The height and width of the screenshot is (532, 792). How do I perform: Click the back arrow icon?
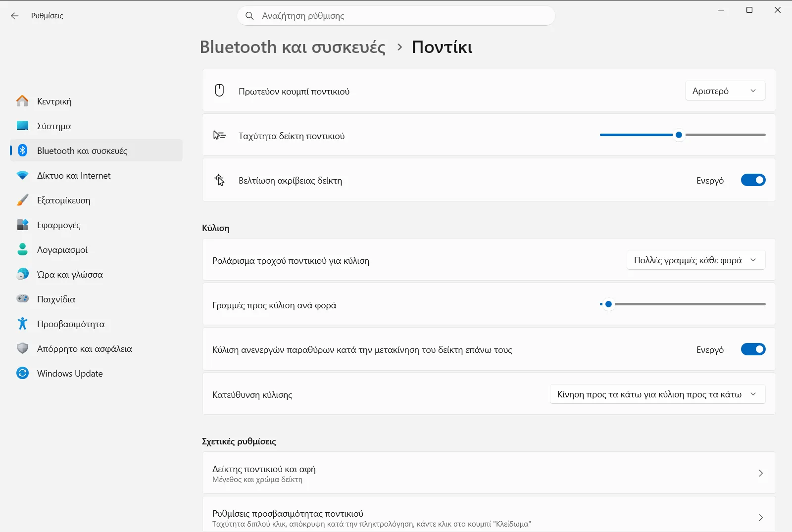point(15,16)
